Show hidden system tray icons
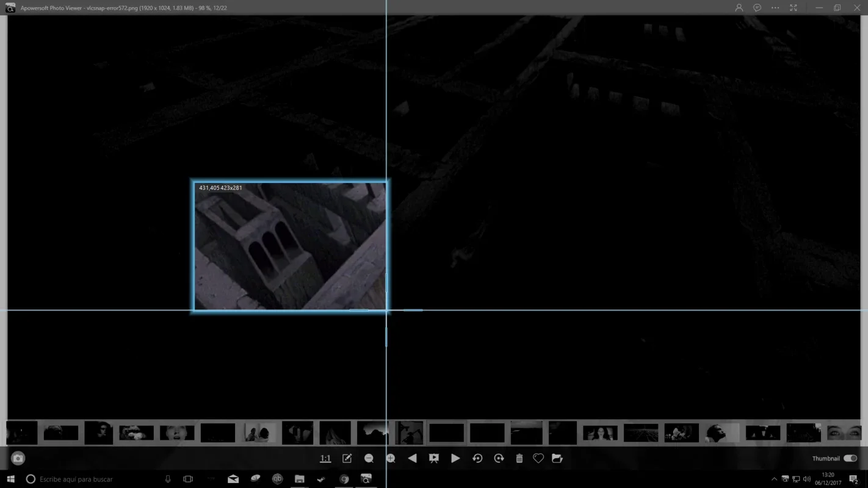The height and width of the screenshot is (488, 868). point(775,479)
